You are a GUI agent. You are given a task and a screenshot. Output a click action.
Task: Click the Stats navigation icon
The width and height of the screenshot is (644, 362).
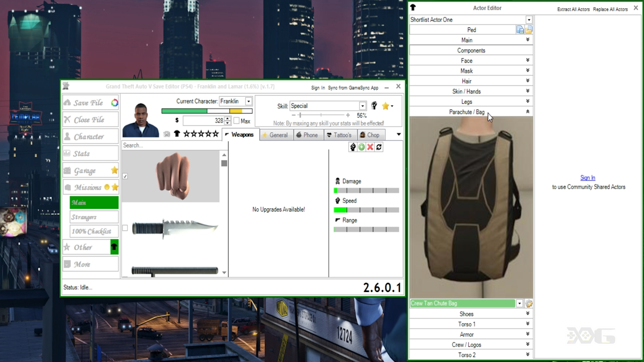point(68,153)
